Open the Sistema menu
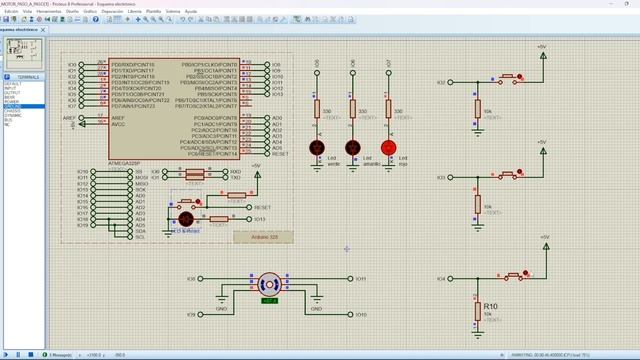The height and width of the screenshot is (360, 640). (173, 11)
